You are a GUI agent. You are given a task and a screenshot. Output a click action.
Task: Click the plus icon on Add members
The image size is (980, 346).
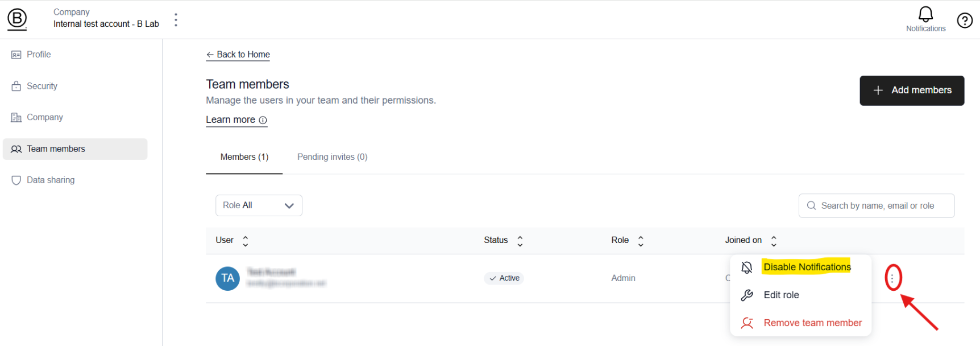(x=878, y=90)
